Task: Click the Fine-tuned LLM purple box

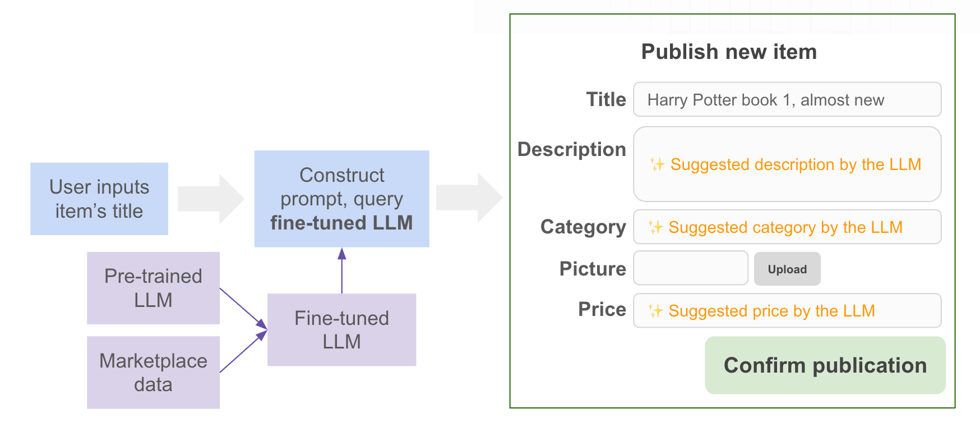Action: [341, 330]
